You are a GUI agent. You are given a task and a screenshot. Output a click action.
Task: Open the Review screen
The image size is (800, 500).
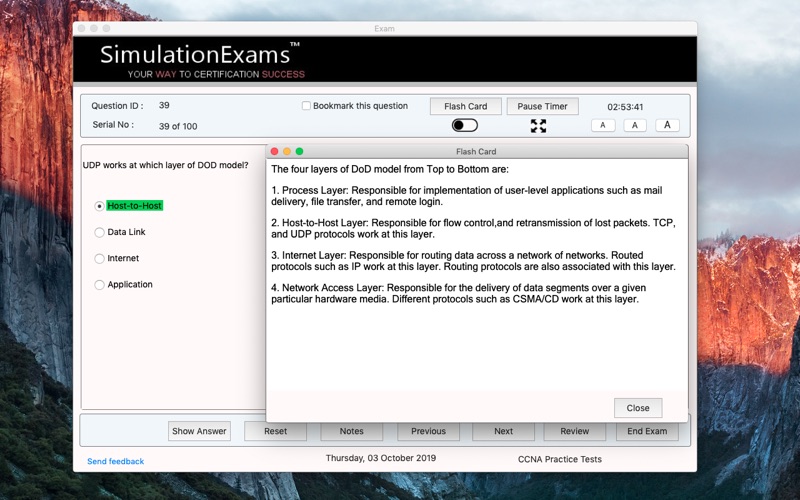coord(574,431)
